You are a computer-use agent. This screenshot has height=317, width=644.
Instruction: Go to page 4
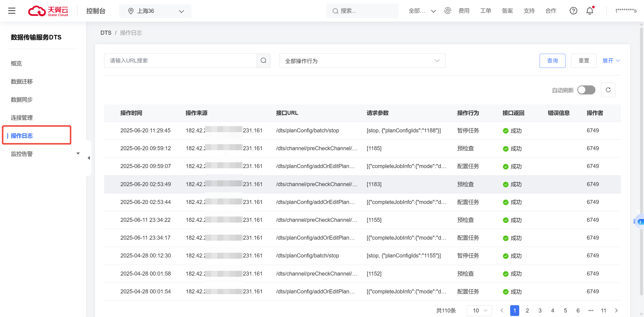(553, 310)
